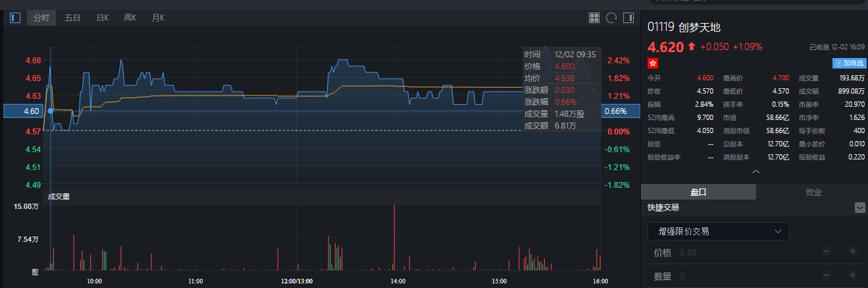Viewport: 868px width, 288px height.
Task: Decrease 数量 with the minus icon
Action: pos(827,276)
